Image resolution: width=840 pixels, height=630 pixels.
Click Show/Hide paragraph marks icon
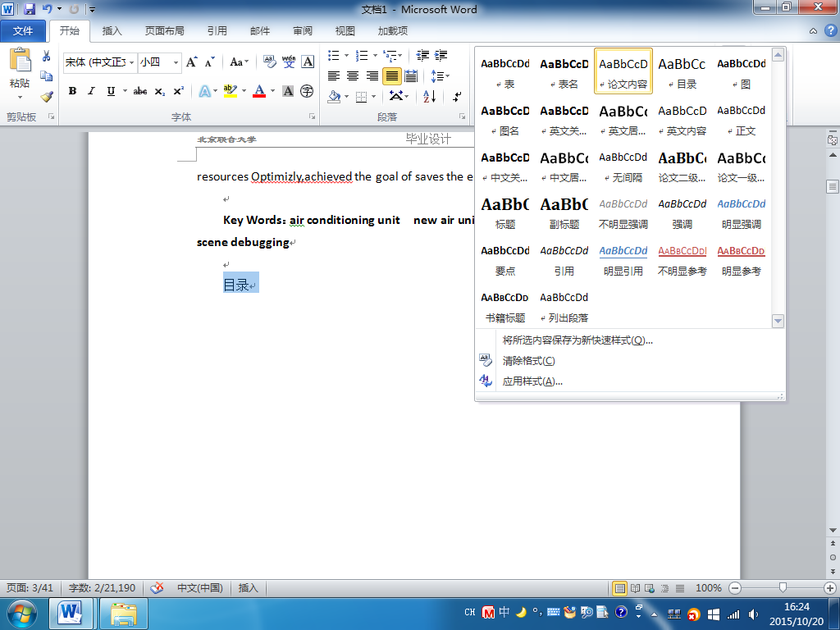pyautogui.click(x=457, y=97)
